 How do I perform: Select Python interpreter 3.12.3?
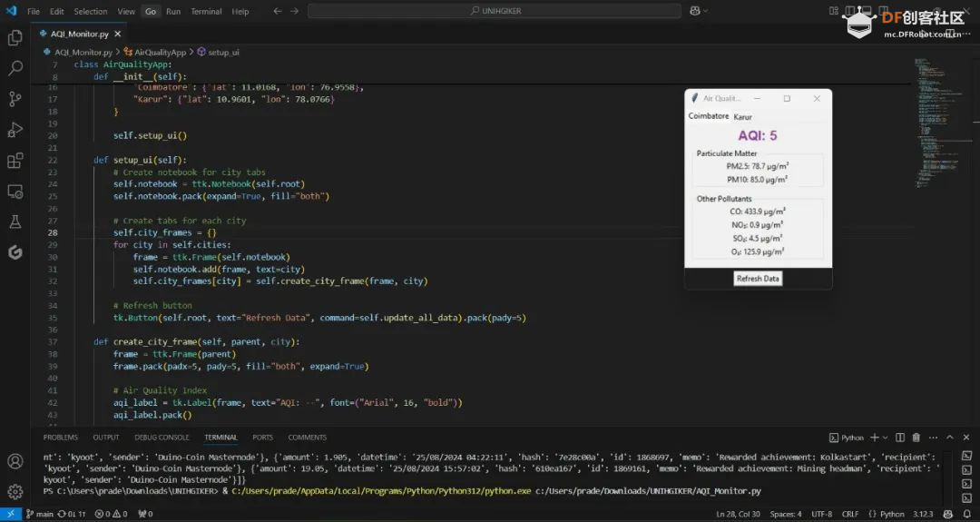tap(923, 514)
